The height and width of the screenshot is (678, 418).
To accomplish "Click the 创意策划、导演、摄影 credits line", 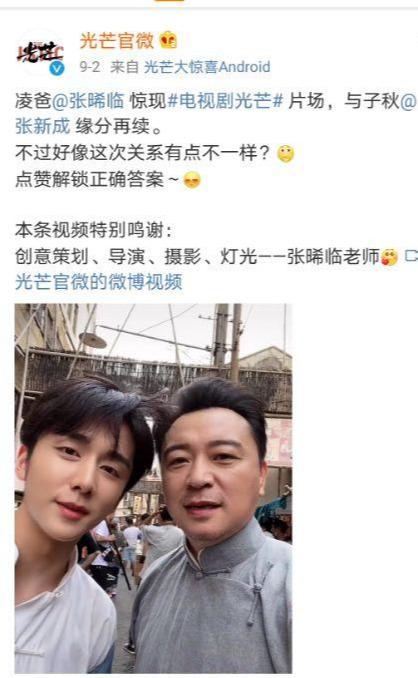I will [x=197, y=256].
